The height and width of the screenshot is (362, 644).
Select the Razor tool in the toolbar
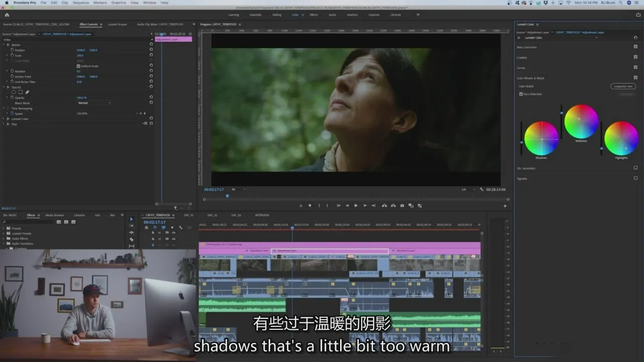coord(132,239)
